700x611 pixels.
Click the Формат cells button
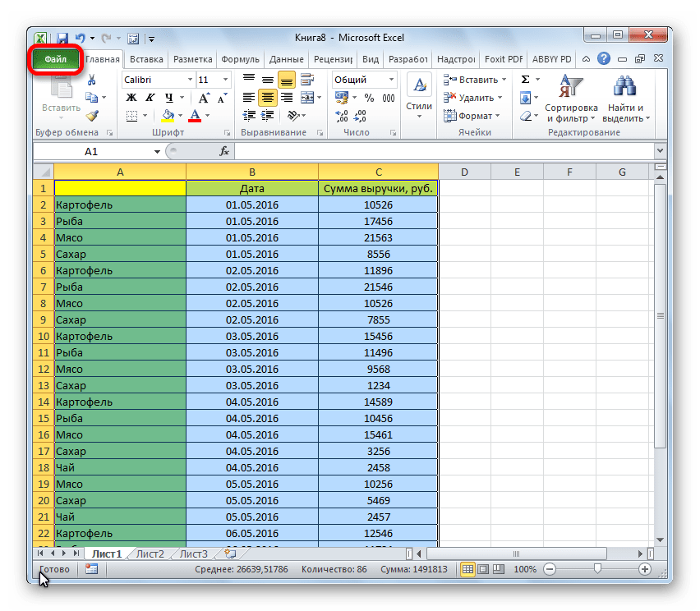coord(472,116)
